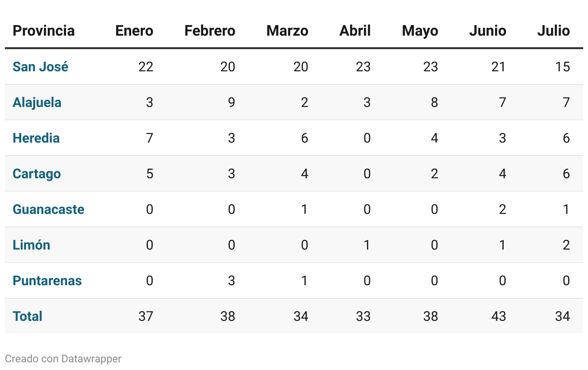Screen dimensions: 588x370
Task: Click the San José row label
Action: [x=40, y=66]
